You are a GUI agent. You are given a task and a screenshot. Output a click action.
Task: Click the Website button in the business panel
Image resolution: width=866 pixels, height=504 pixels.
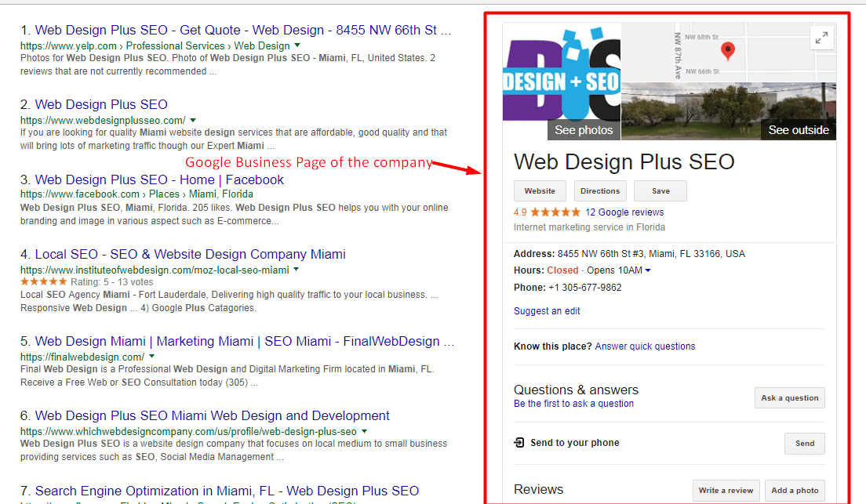tap(540, 191)
